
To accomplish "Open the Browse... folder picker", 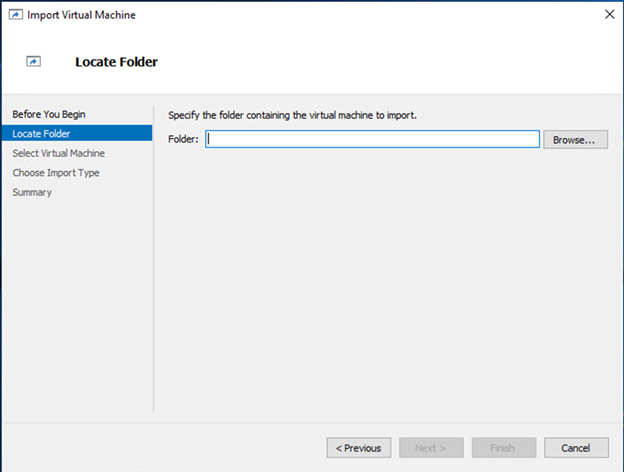I will 575,140.
